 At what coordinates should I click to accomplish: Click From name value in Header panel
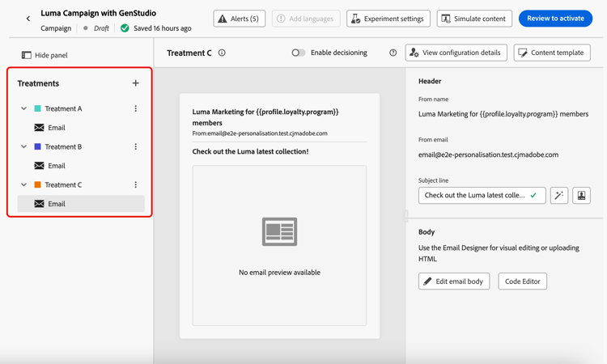coord(503,114)
